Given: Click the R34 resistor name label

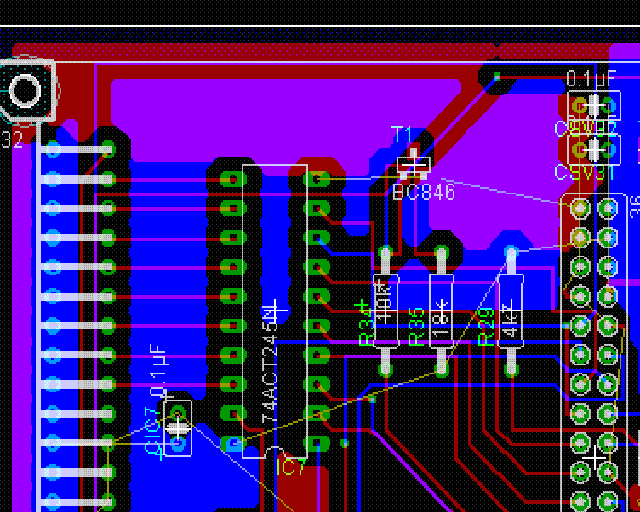Looking at the screenshot, I should 366,328.
